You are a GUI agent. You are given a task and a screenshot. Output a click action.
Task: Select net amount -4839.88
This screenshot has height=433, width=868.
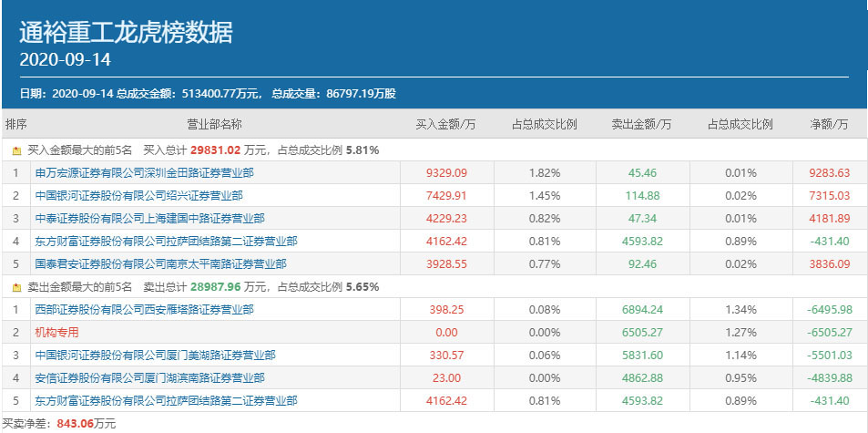tap(829, 378)
